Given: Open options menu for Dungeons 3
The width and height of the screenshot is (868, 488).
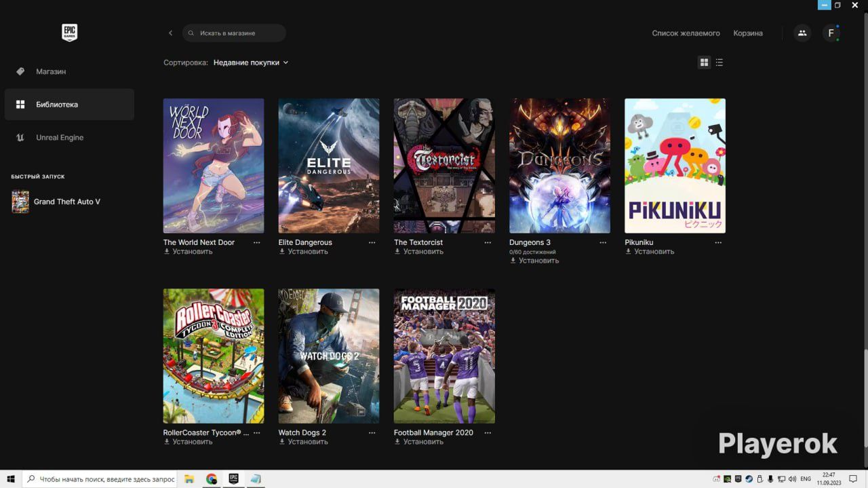Looking at the screenshot, I should point(603,242).
